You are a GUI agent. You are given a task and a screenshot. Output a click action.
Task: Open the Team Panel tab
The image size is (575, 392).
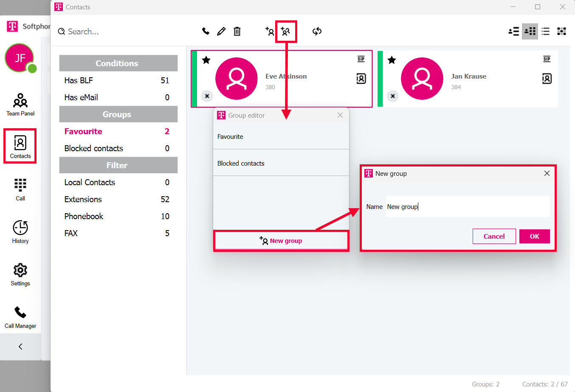tap(20, 104)
